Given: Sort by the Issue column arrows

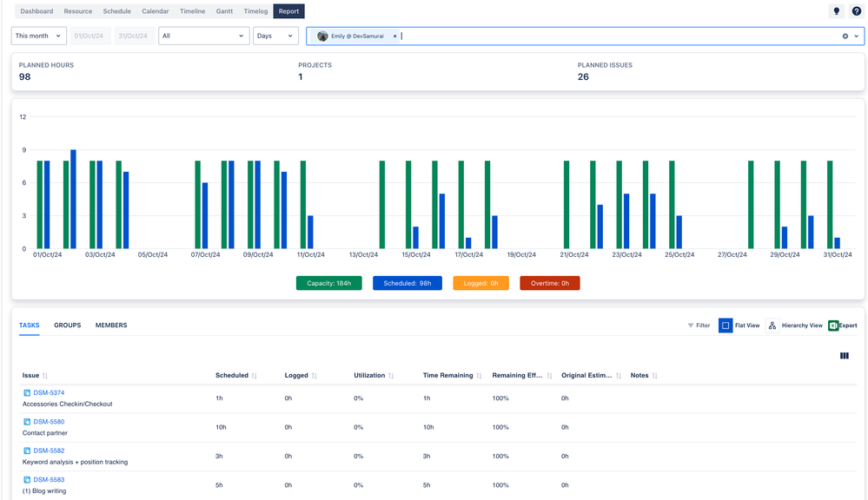Looking at the screenshot, I should [45, 376].
